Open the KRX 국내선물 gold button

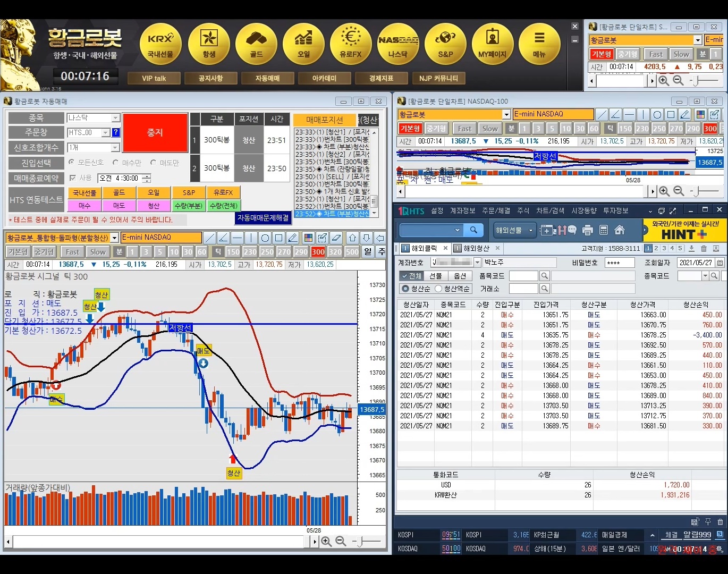(x=160, y=44)
